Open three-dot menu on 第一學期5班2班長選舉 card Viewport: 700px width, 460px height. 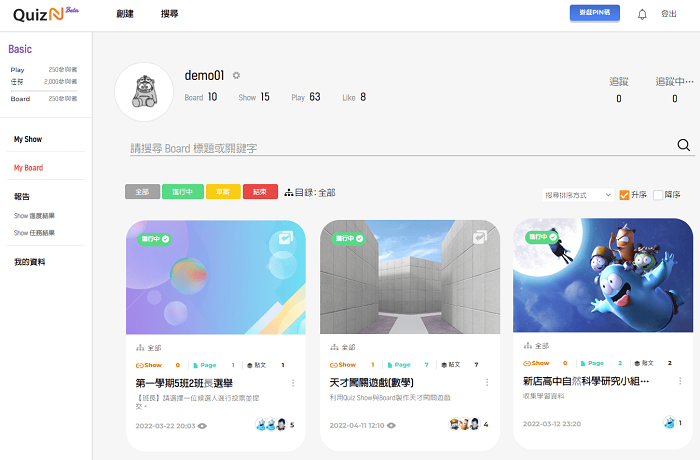pos(293,382)
